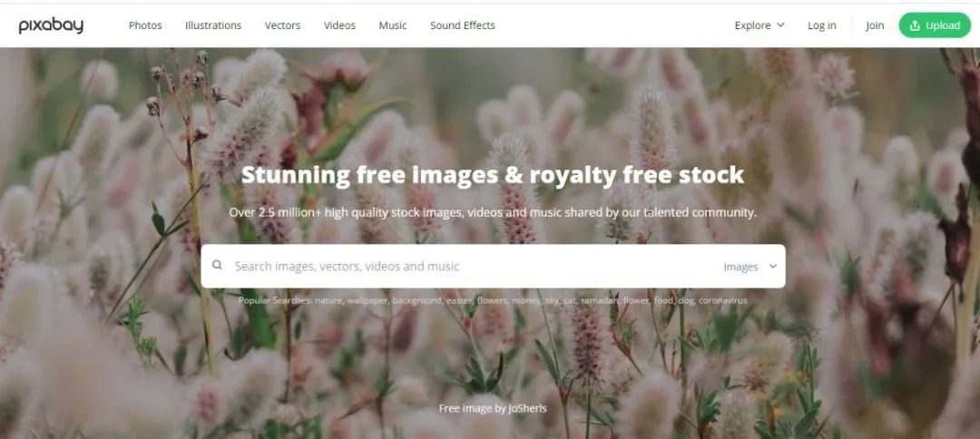
Task: Open the Images search type dropdown
Action: coord(750,267)
